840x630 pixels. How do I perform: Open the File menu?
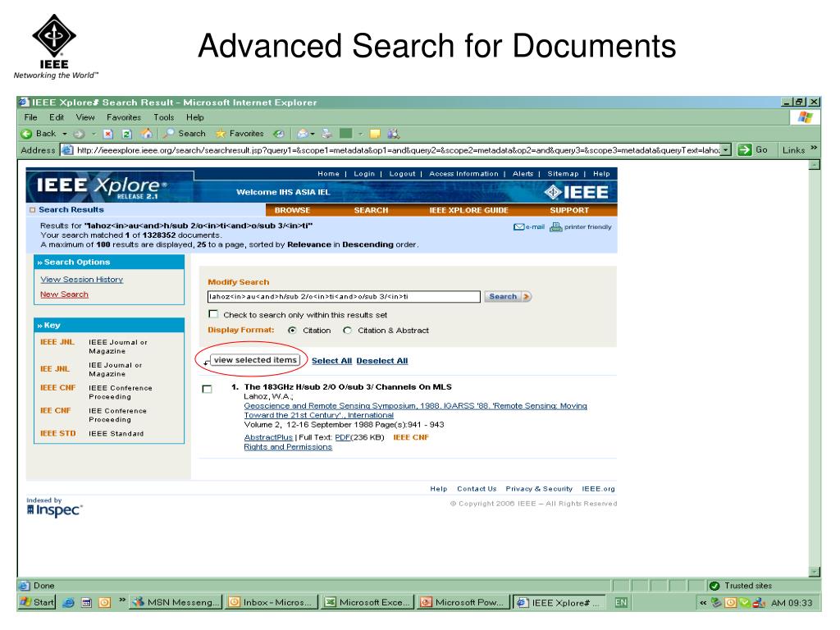tap(31, 117)
